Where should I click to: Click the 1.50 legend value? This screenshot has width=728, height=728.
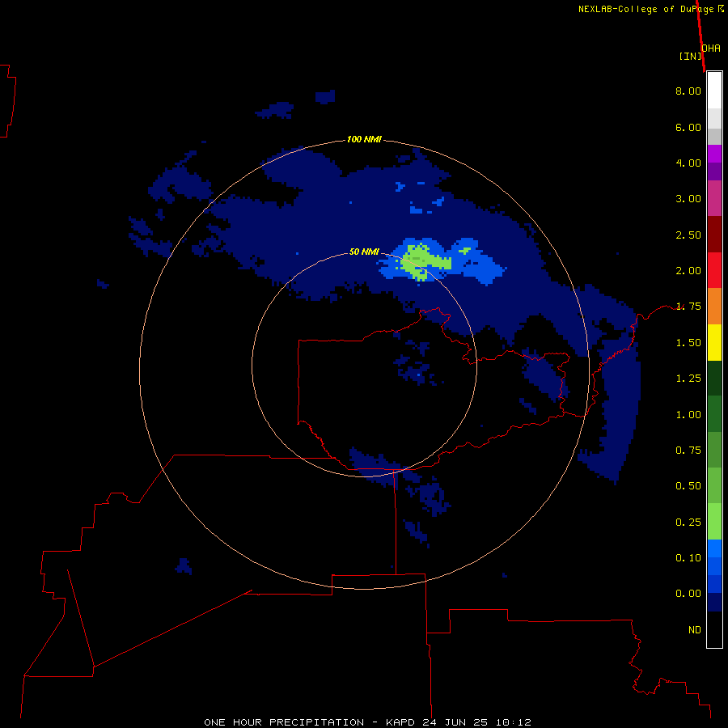pyautogui.click(x=688, y=343)
